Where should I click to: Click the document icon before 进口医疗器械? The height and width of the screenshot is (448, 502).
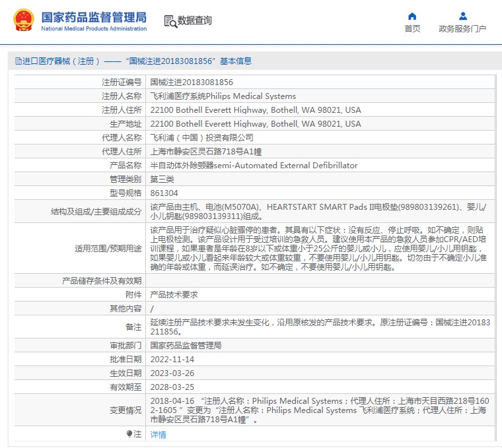18,61
